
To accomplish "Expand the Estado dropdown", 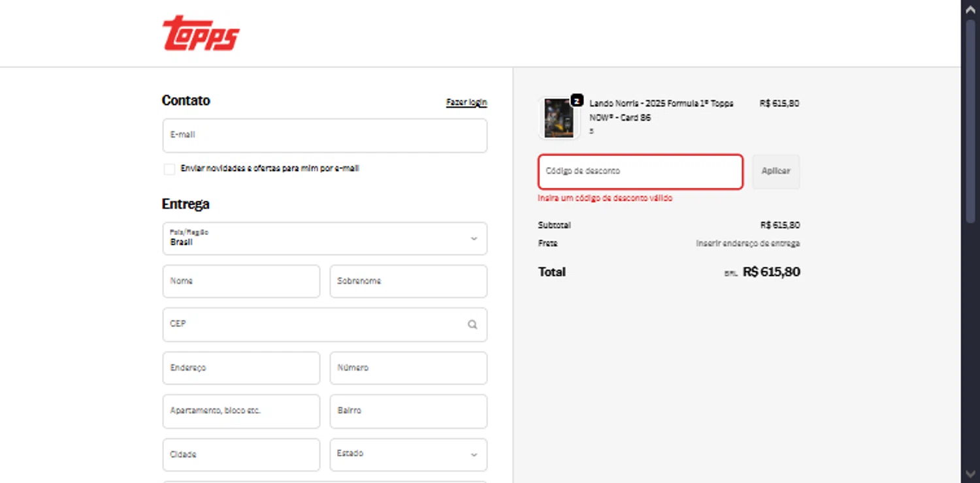I will pos(408,454).
